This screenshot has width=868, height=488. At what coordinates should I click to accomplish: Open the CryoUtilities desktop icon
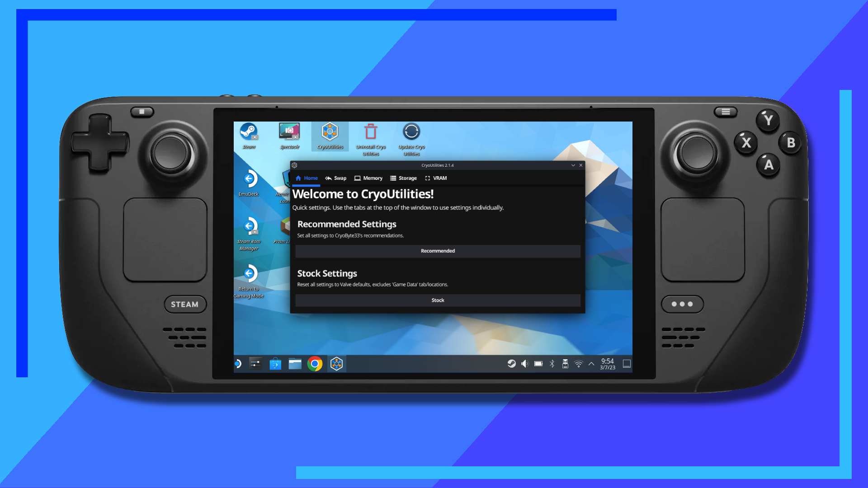click(330, 132)
